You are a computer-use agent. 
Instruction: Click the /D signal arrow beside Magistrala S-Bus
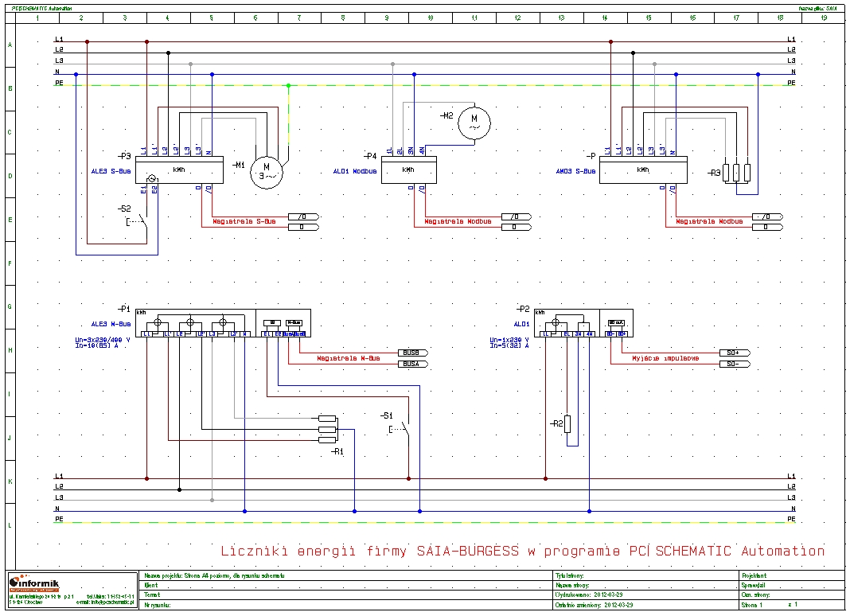click(x=303, y=216)
